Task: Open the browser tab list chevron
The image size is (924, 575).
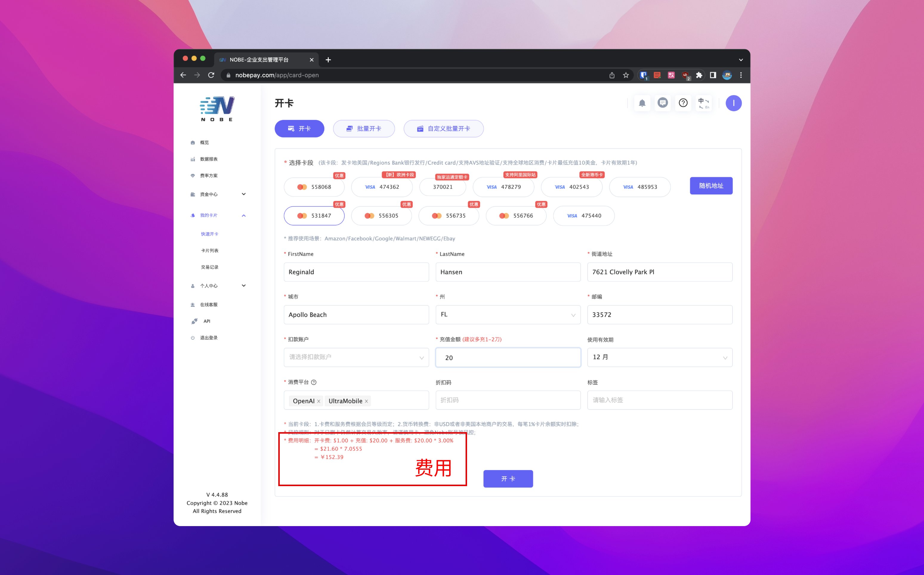Action: [741, 60]
